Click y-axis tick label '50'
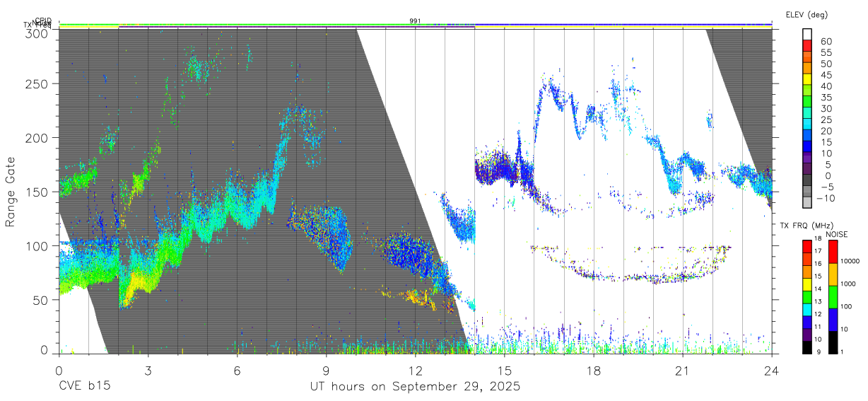Screen dimensions: 868x401 (x=40, y=300)
